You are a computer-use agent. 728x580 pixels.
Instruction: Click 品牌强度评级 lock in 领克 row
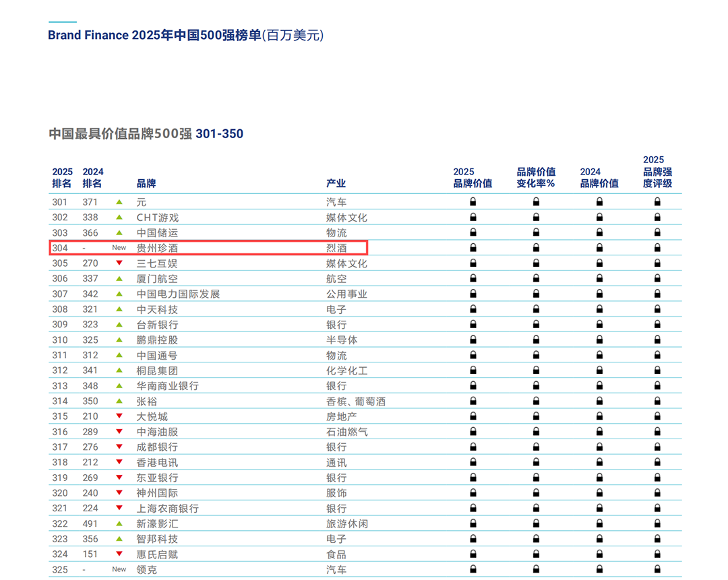pos(657,569)
